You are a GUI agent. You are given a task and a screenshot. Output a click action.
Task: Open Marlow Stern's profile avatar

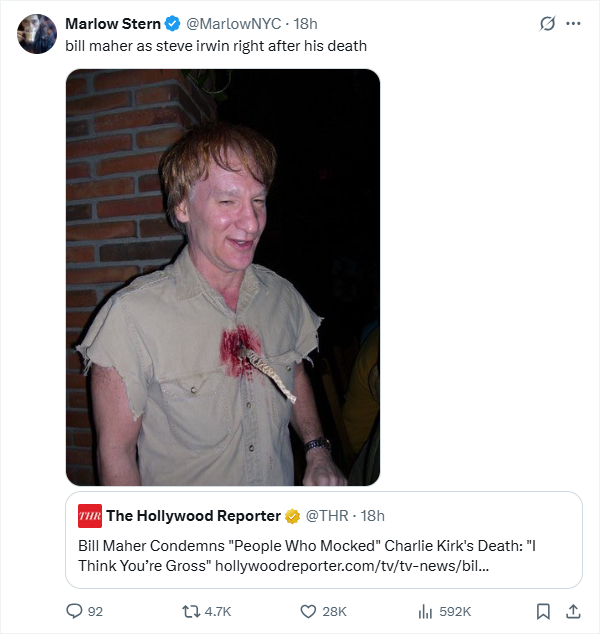pyautogui.click(x=37, y=34)
